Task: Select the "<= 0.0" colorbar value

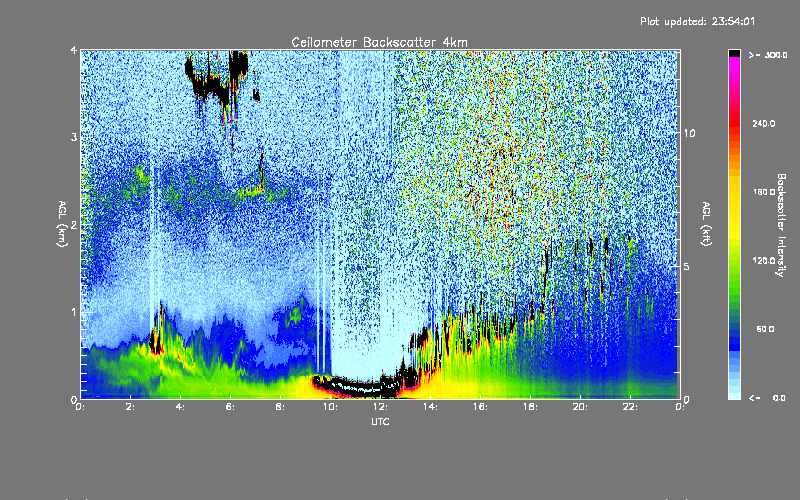Action: point(767,398)
